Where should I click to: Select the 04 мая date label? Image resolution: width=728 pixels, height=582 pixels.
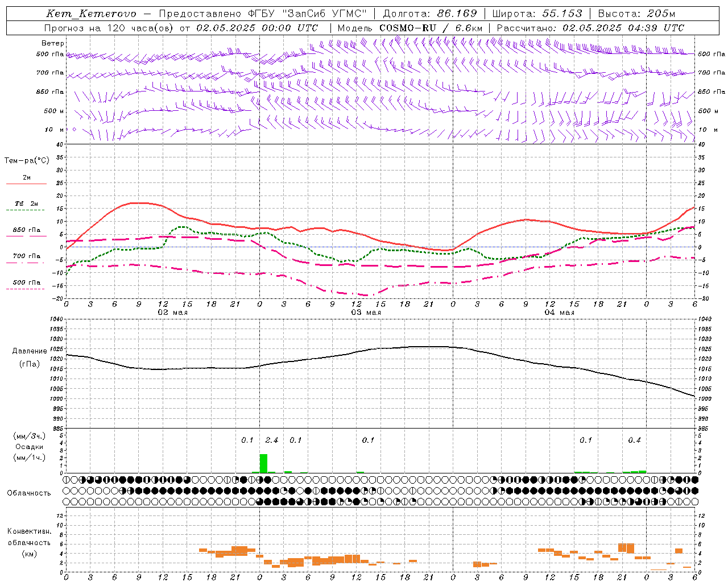[559, 313]
